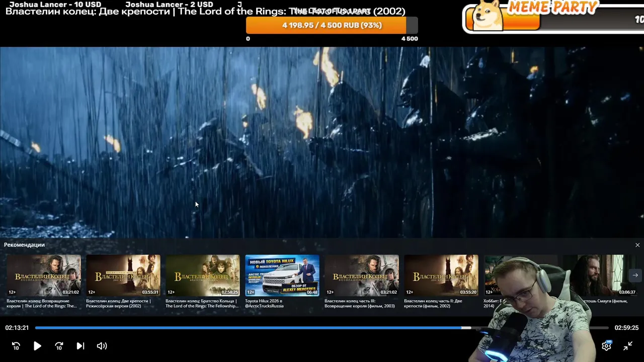The width and height of the screenshot is (644, 362).
Task: Mute the player volume
Action: pyautogui.click(x=102, y=346)
